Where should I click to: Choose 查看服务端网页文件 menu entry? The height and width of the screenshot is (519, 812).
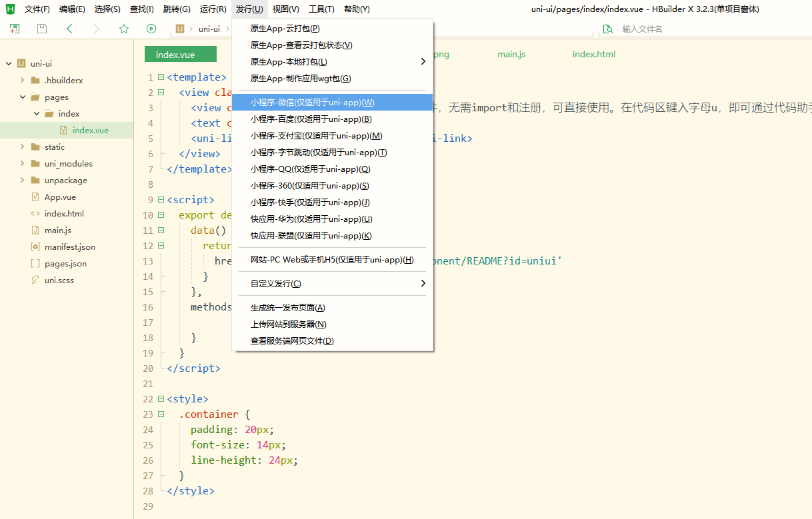point(333,341)
